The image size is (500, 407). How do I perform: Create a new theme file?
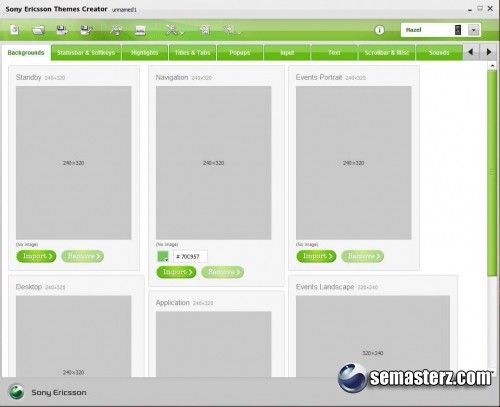(x=15, y=30)
